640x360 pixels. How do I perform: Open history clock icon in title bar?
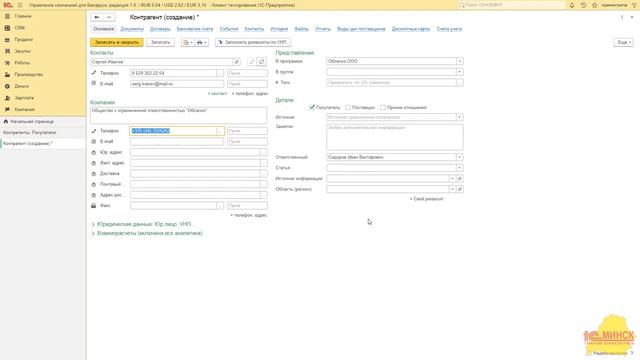click(x=583, y=5)
